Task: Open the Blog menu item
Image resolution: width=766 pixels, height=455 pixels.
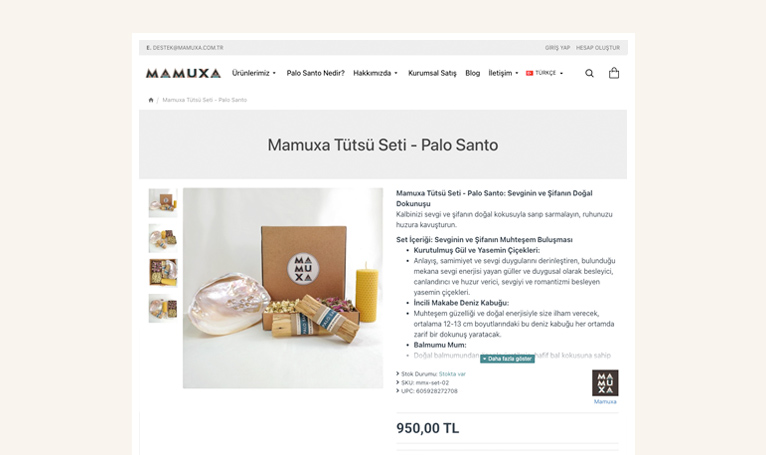Action: click(x=472, y=73)
